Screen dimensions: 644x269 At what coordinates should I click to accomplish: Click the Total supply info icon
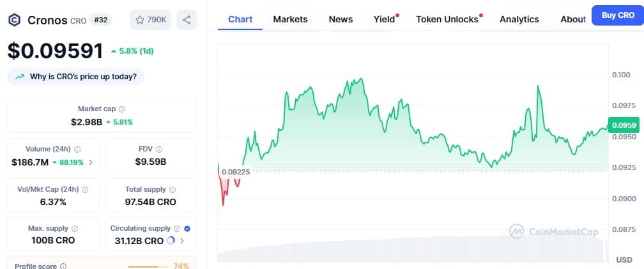point(172,190)
